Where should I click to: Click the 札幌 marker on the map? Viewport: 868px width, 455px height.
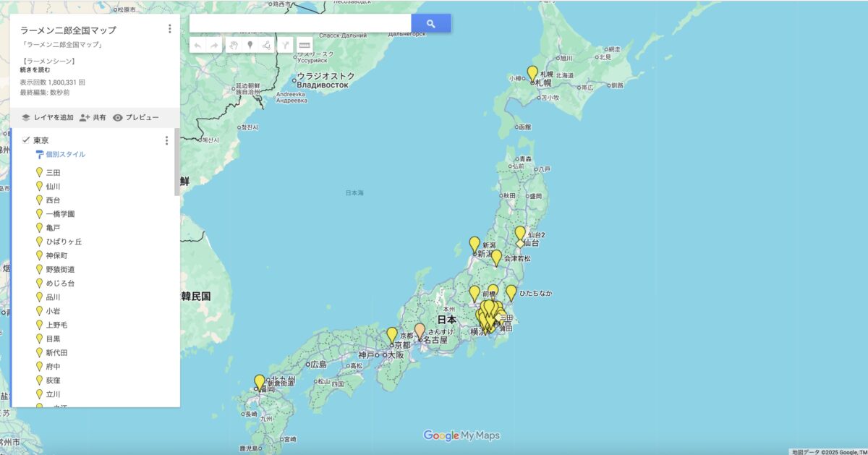coord(531,75)
